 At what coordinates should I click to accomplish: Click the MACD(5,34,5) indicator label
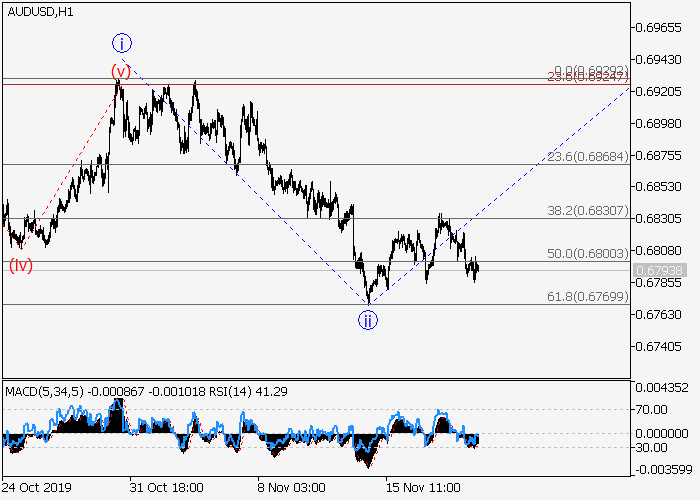click(x=38, y=391)
